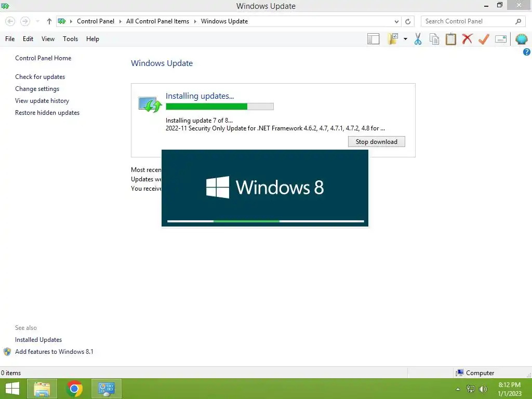Open the Tools menu

tap(70, 39)
